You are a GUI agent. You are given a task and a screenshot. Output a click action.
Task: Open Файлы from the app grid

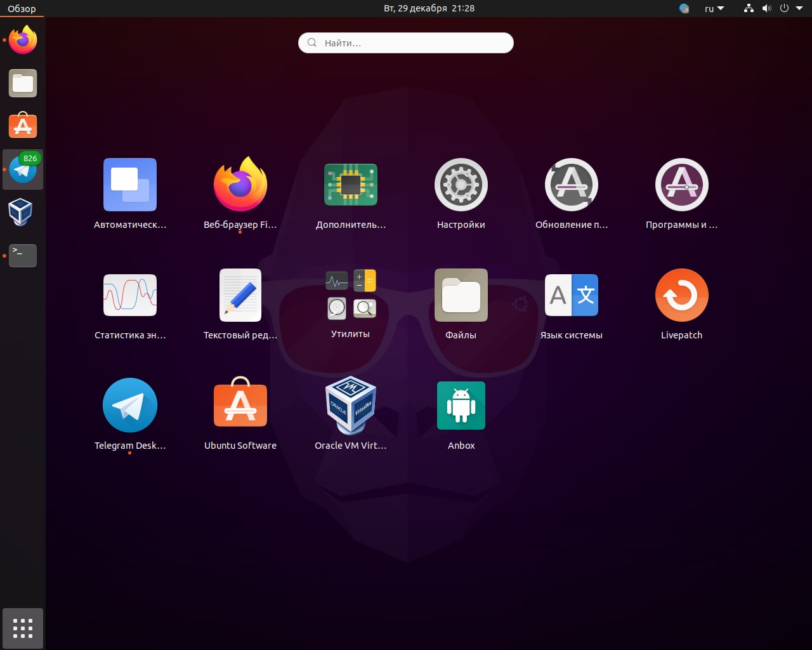461,304
